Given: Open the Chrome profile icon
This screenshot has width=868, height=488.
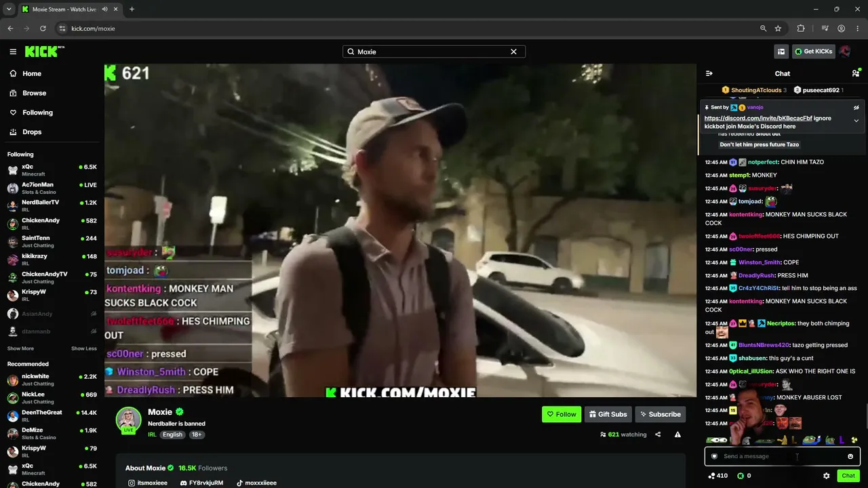Looking at the screenshot, I should (x=841, y=28).
